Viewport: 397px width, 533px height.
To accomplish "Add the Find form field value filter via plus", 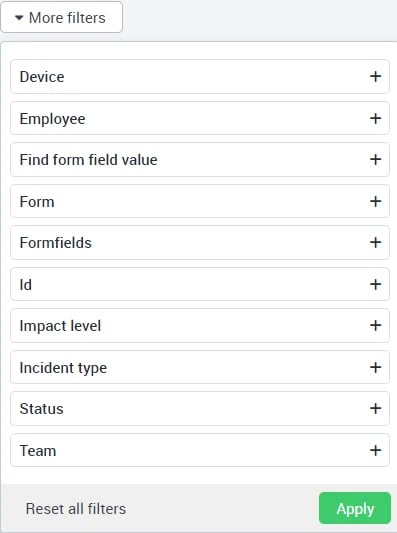I will [x=375, y=159].
